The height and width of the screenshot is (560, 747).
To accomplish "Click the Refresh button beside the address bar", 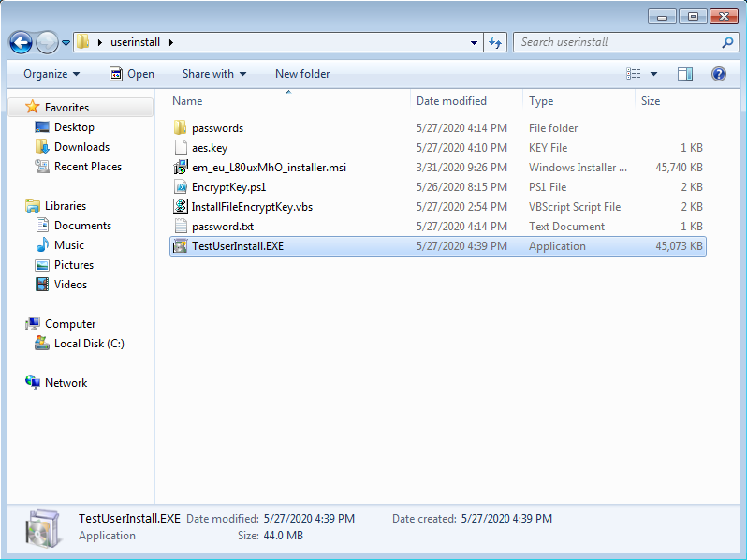I will 495,42.
